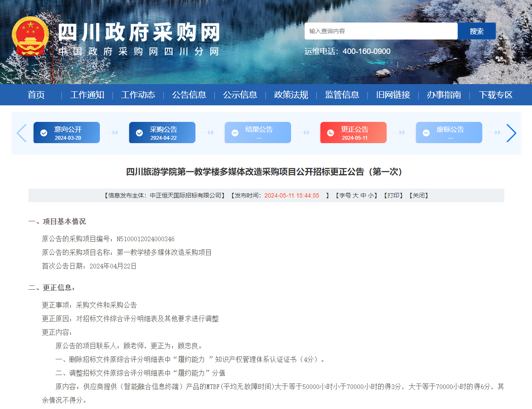The image size is (532, 409).
Task: Click the line 更正事项：采购文件和采购公告
Action: tap(89, 305)
